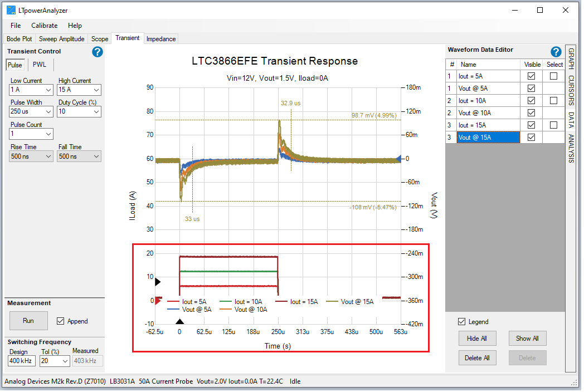Viewport: 584px width, 392px height.
Task: Open the Transient Control help icon
Action: click(97, 52)
